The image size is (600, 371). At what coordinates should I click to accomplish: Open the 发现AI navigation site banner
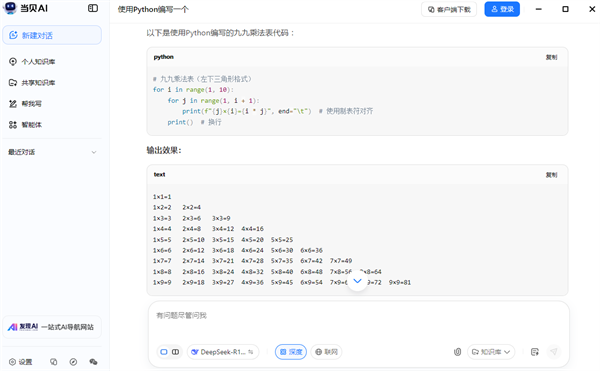click(x=52, y=327)
